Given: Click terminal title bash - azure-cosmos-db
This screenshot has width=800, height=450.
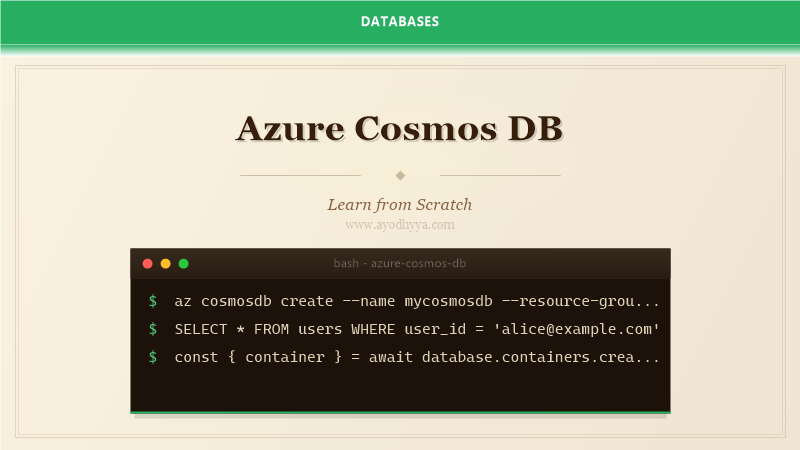Looking at the screenshot, I should (400, 263).
